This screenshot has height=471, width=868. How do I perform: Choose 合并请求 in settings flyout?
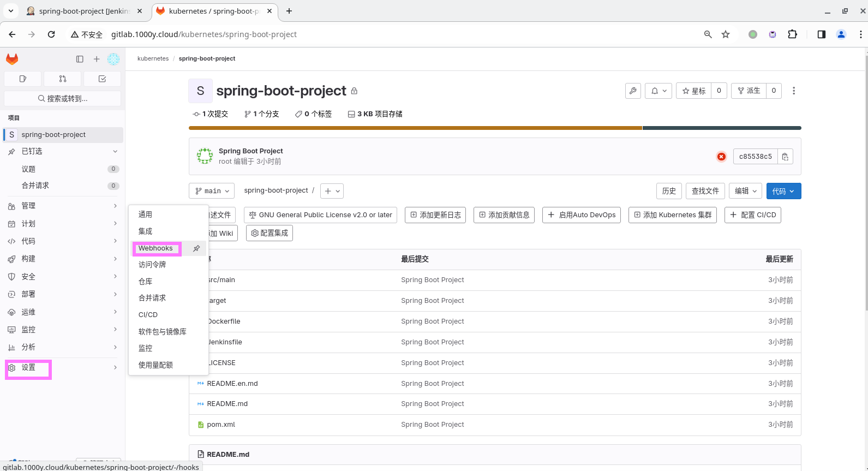coord(169,298)
